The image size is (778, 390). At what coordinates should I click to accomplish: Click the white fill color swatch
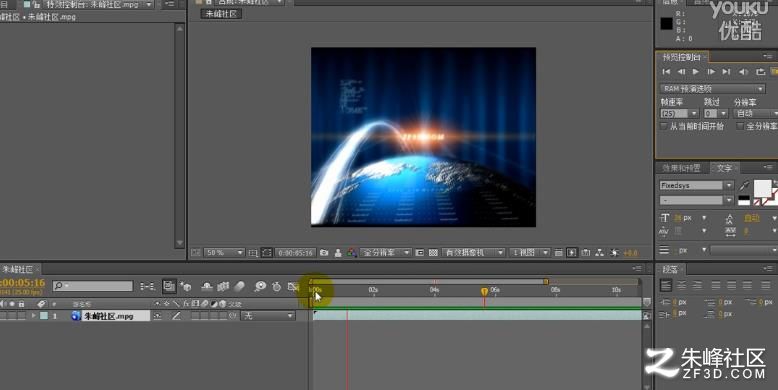(x=762, y=188)
